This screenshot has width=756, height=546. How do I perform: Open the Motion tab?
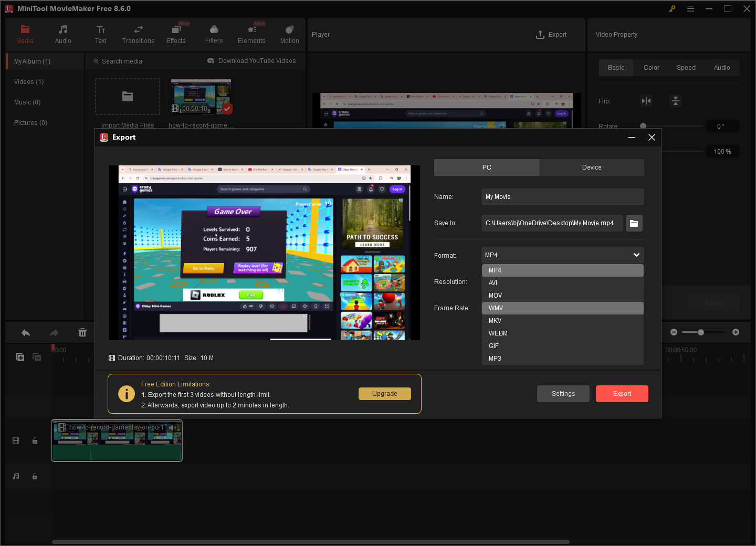click(x=289, y=35)
